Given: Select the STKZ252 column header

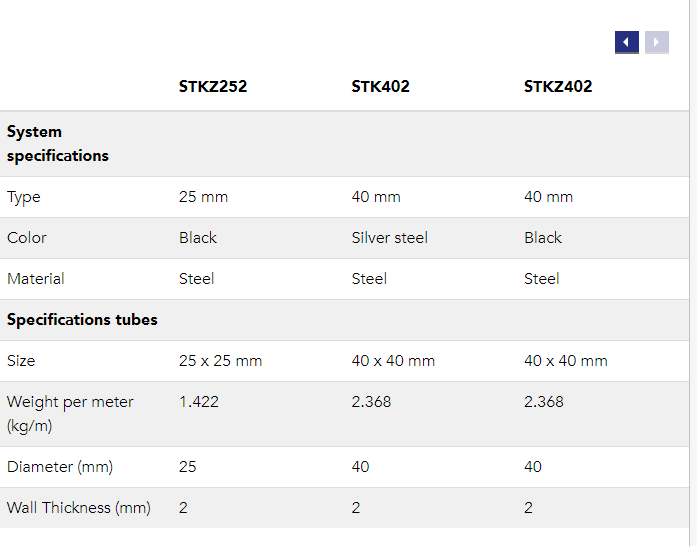Looking at the screenshot, I should click(x=213, y=86).
